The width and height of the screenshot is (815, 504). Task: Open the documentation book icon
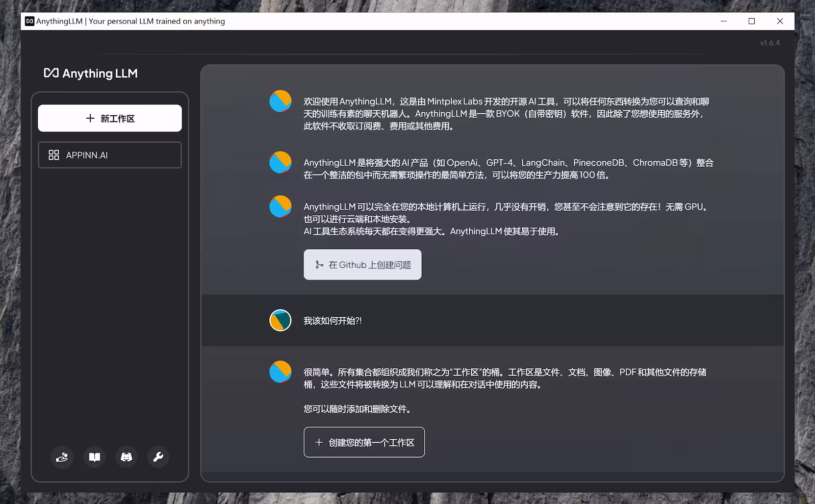click(x=95, y=457)
